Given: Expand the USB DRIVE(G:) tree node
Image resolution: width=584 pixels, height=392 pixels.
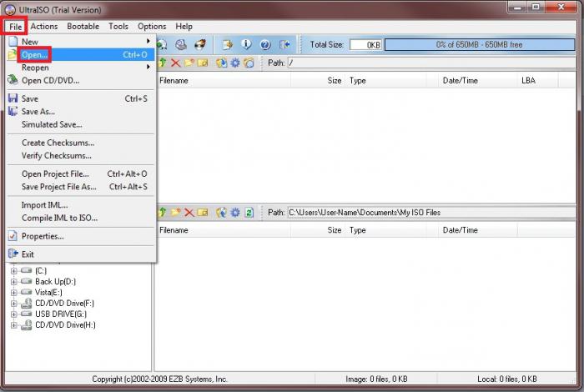Looking at the screenshot, I should click(x=14, y=314).
